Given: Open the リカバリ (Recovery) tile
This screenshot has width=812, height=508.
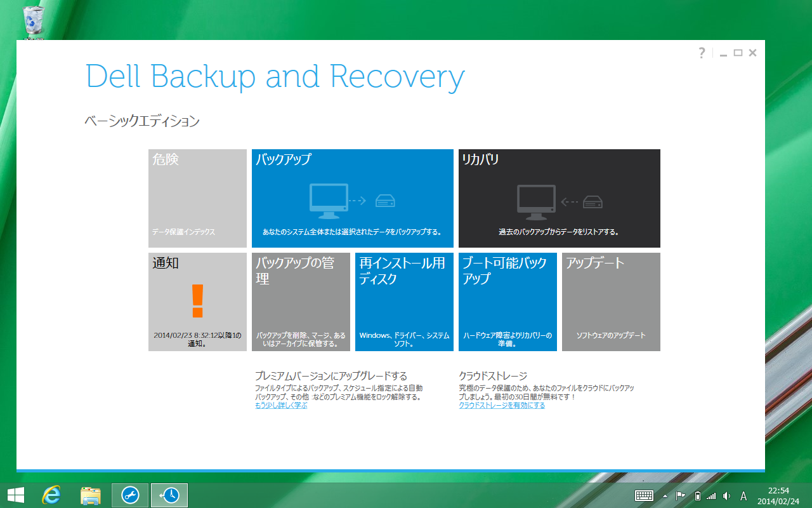Looking at the screenshot, I should click(560, 198).
